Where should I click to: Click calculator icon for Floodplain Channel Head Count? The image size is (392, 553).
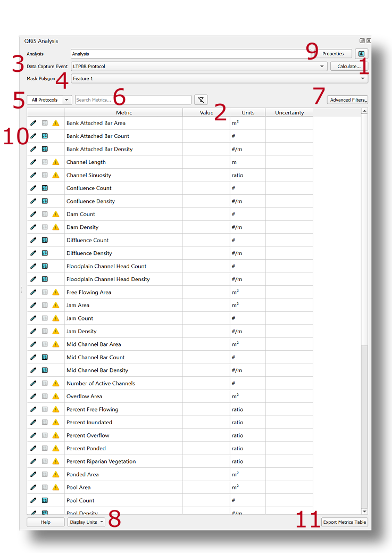pos(45,266)
